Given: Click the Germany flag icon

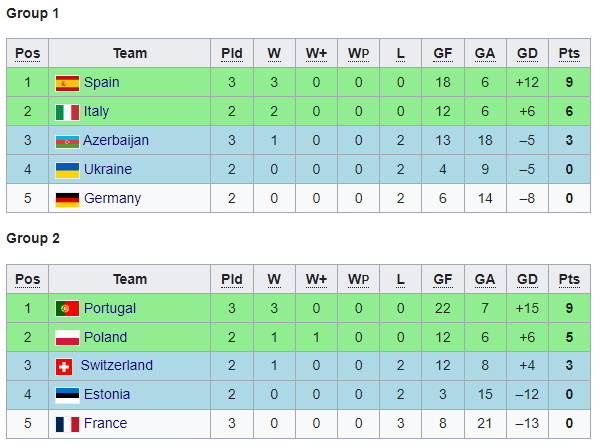Looking at the screenshot, I should (67, 199).
